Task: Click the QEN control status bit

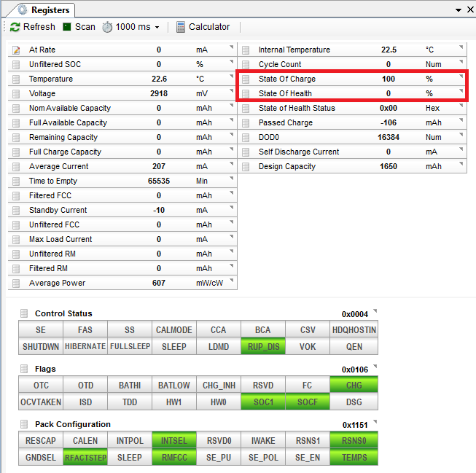Action: tap(354, 346)
